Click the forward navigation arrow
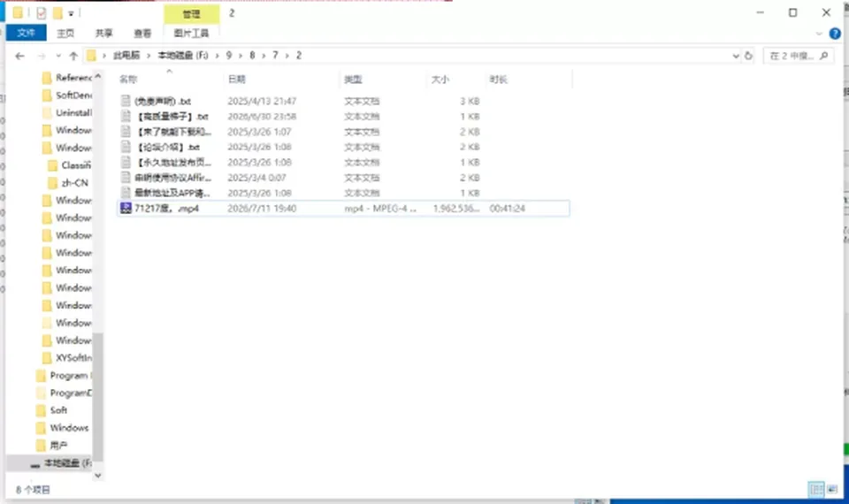Viewport: 849px width, 504px height. (42, 56)
